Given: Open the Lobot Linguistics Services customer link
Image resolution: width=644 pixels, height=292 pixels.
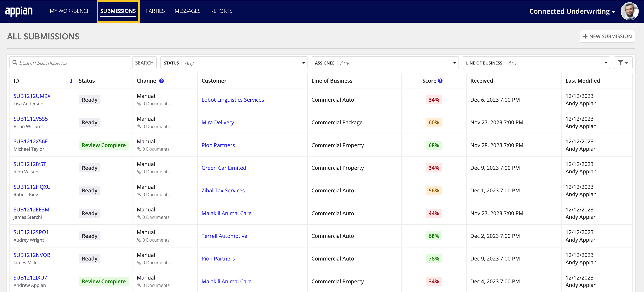Looking at the screenshot, I should [x=232, y=100].
